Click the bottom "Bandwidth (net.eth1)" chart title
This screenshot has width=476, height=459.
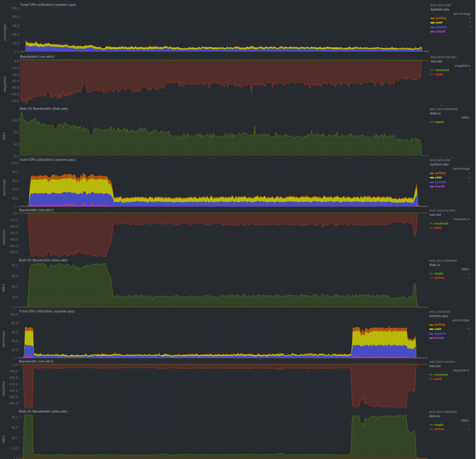pyautogui.click(x=36, y=362)
